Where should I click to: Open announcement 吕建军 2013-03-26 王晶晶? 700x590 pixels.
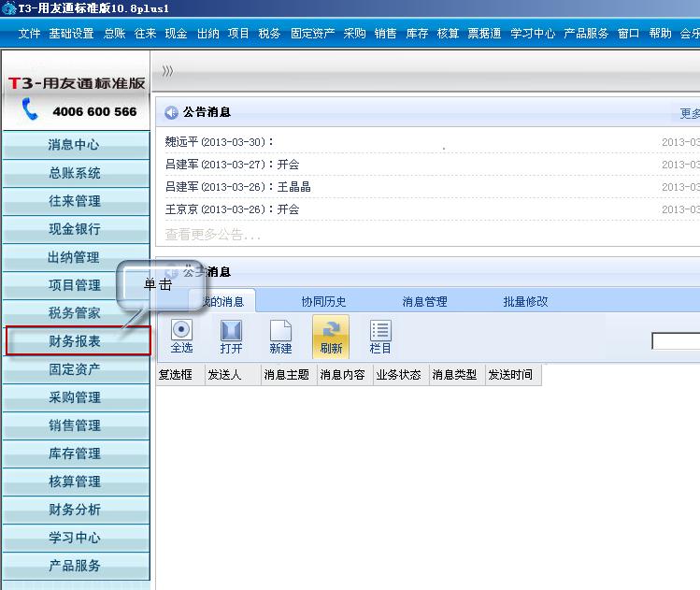click(238, 187)
